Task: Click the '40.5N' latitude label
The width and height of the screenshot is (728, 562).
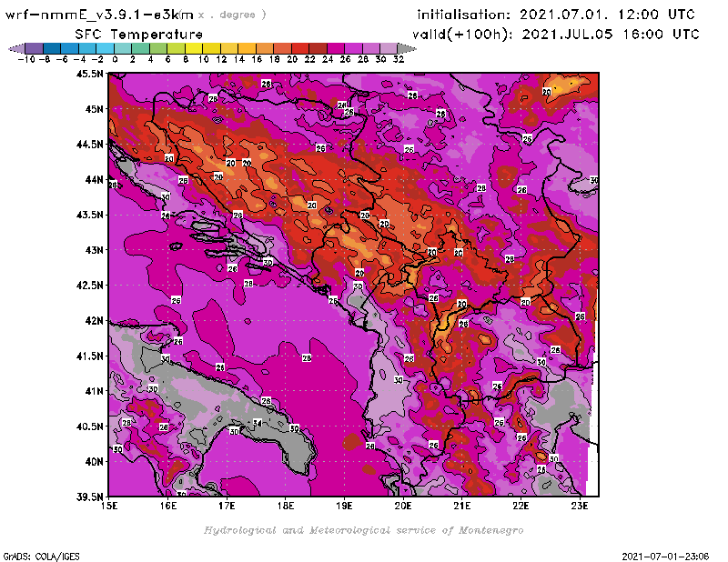Action: click(x=90, y=427)
